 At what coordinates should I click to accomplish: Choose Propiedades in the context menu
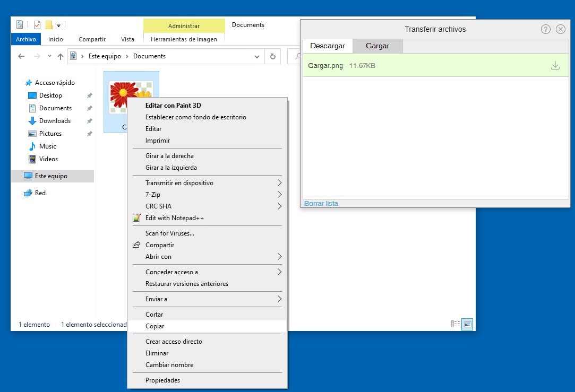click(162, 380)
